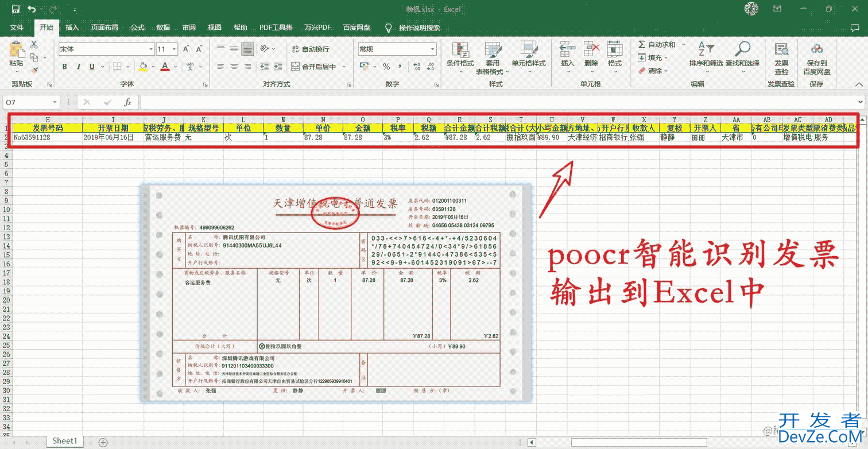Toggle Top Align
This screenshot has width=868, height=449.
[x=220, y=49]
